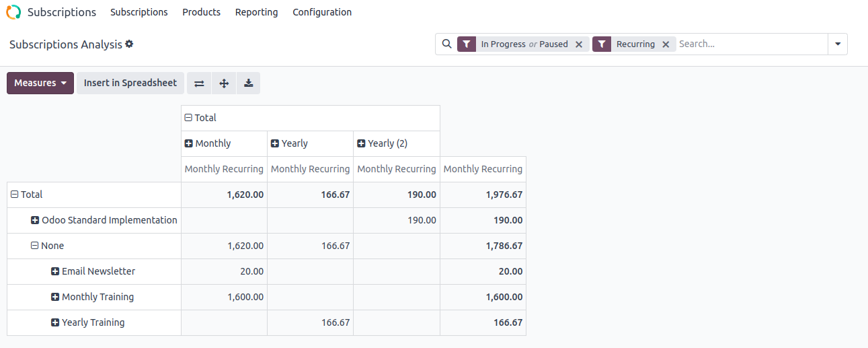Viewport: 868px width, 348px height.
Task: Open the Subscriptions Analysis gear settings
Action: 129,44
